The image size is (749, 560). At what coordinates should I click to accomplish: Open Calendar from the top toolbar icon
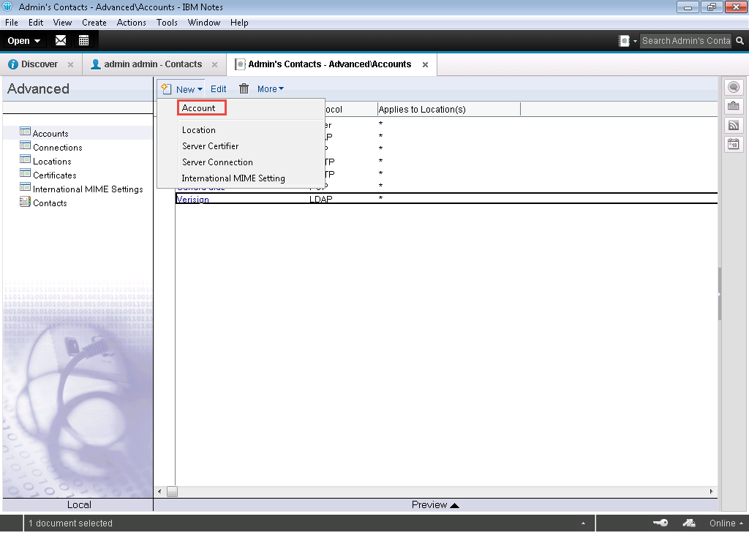click(x=83, y=41)
